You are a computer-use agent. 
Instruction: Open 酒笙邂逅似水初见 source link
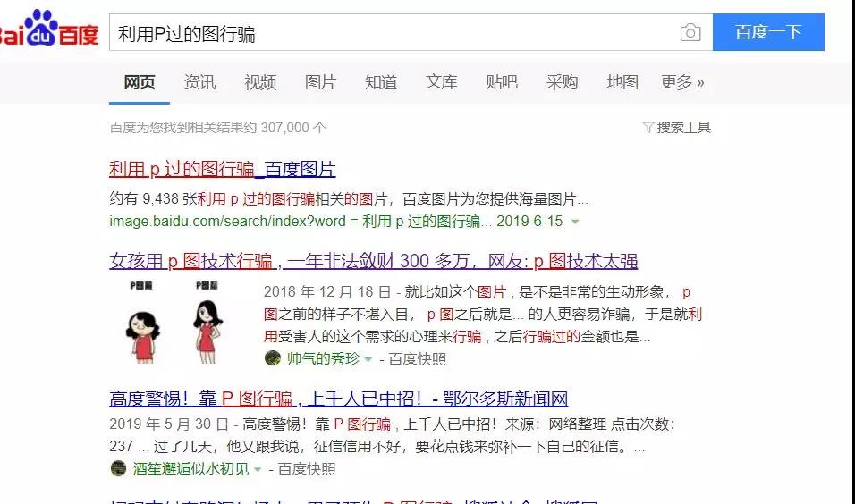click(x=190, y=468)
